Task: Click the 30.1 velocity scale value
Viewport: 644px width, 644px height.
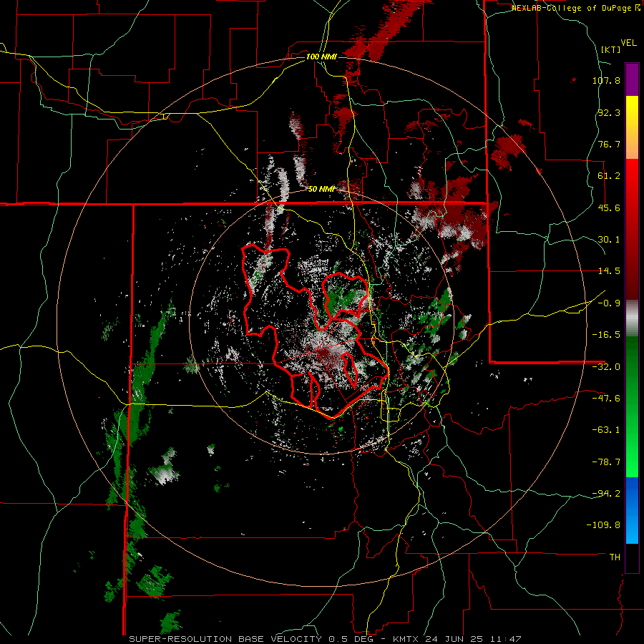Action: click(x=609, y=240)
